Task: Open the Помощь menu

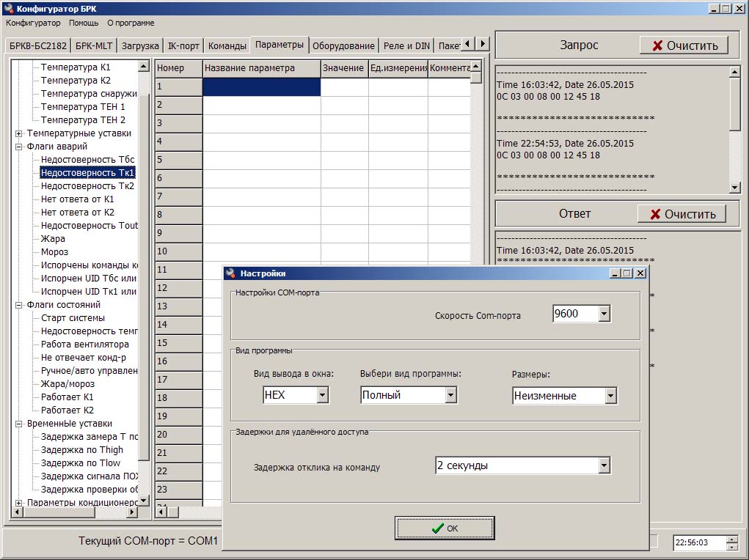Action: [84, 23]
